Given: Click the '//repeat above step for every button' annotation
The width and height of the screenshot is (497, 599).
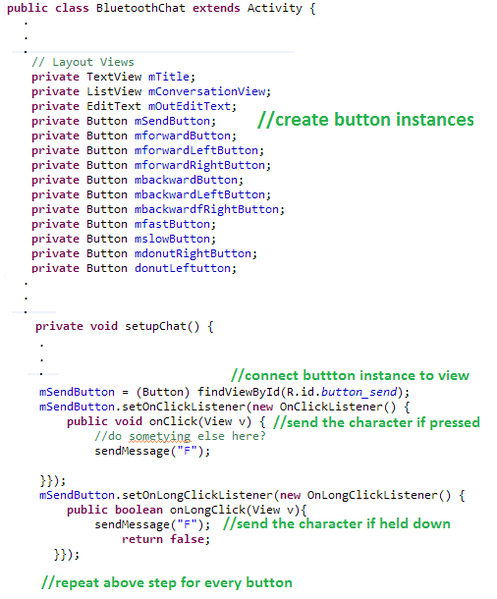Looking at the screenshot, I should click(x=167, y=583).
